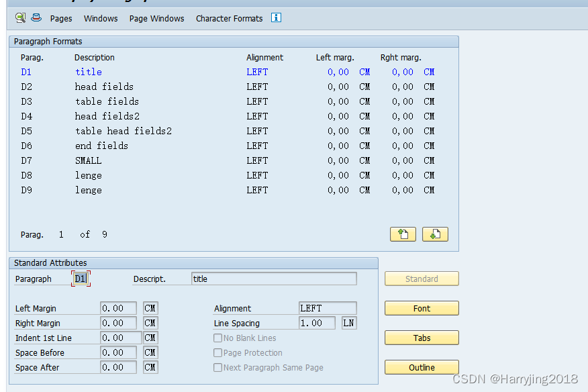
Task: Open the Tabs attributes
Action: 422,338
